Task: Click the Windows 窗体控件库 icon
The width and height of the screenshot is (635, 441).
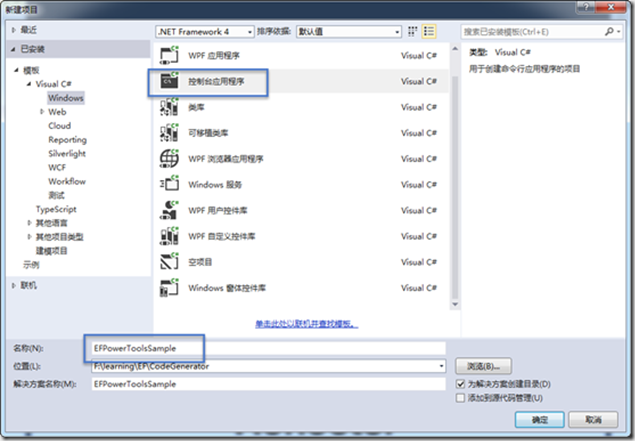Action: click(x=169, y=288)
